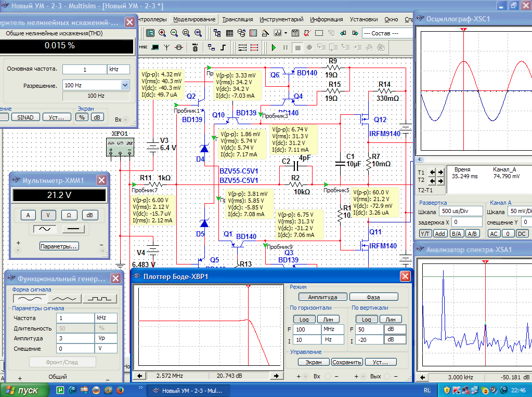The width and height of the screenshot is (532, 397).
Task: Click Bode plotter cursor right arrow
Action: 276,376
